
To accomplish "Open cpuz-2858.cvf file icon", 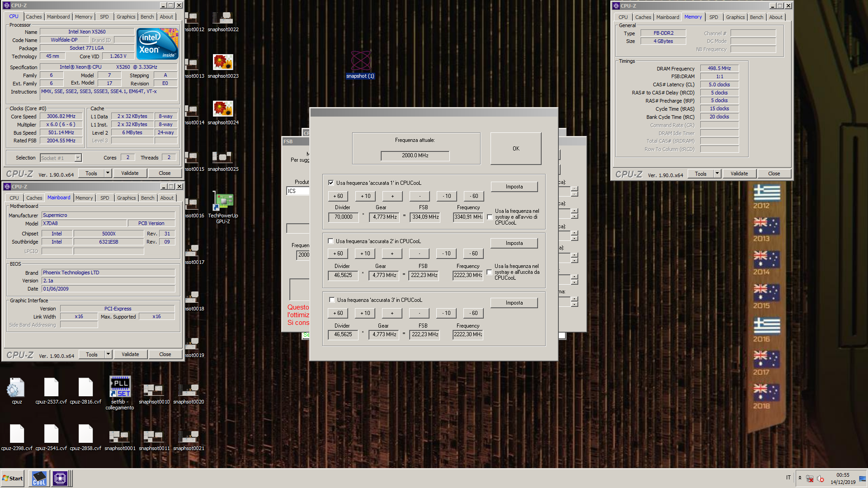I will click(85, 437).
